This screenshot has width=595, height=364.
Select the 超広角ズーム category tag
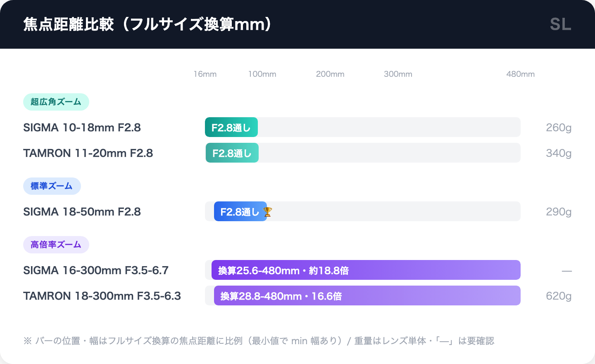click(x=56, y=102)
